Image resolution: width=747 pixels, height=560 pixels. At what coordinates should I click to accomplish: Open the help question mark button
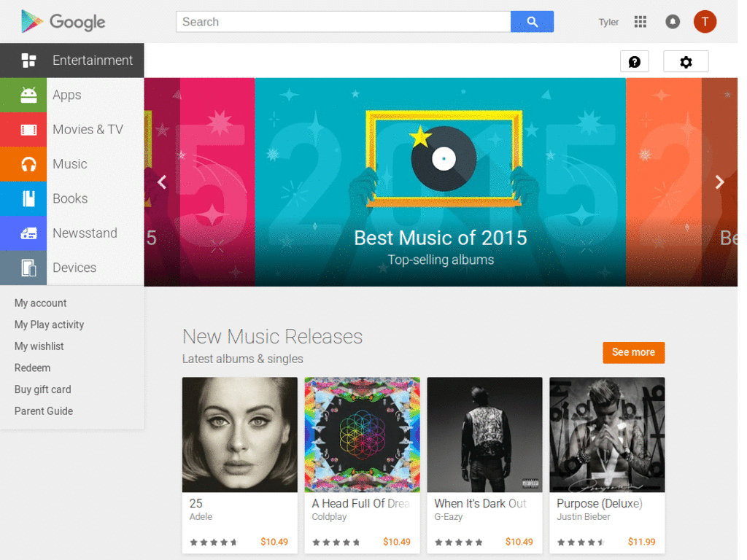[634, 62]
